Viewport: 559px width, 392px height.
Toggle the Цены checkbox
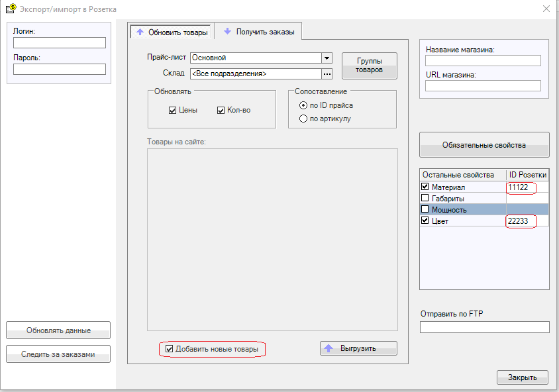pos(172,111)
